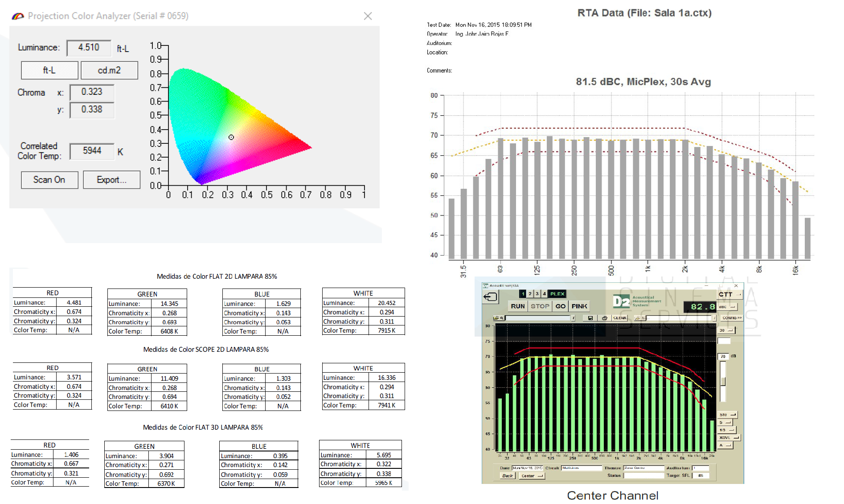844x504 pixels.
Task: Open the XOVL dropdown
Action: tap(729, 438)
